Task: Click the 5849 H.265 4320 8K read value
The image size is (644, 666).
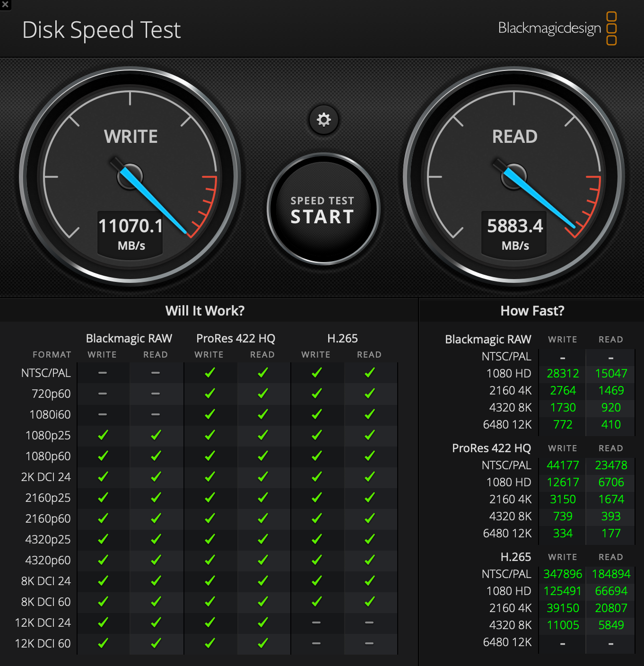Action: 611,625
